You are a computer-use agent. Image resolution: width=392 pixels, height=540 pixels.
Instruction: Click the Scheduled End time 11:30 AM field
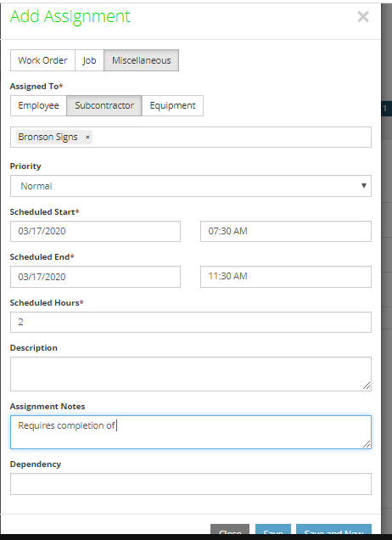tap(286, 277)
